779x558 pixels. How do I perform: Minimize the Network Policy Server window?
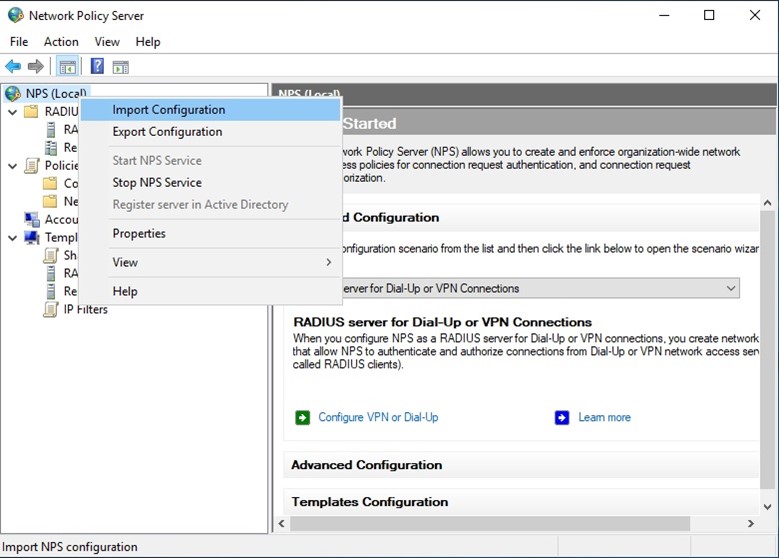click(x=664, y=15)
